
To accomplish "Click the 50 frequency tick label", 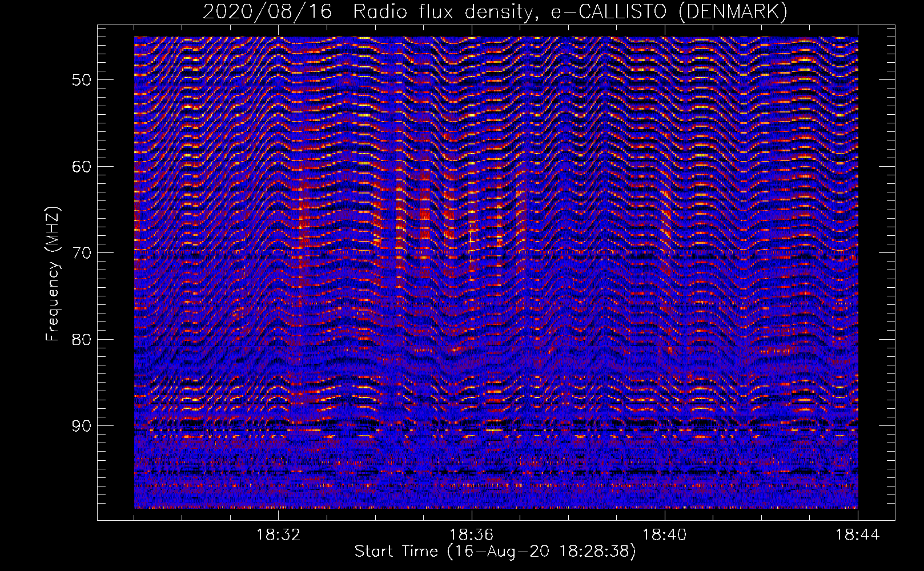I will [x=81, y=80].
